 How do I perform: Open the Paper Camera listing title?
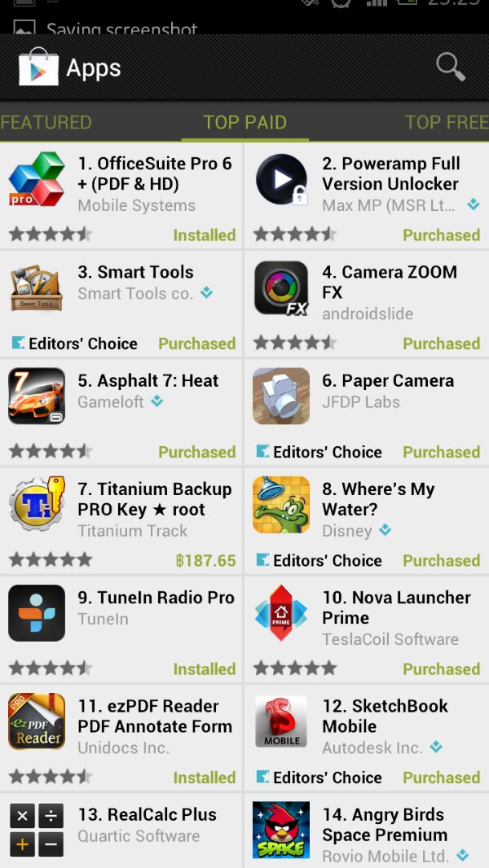point(388,381)
